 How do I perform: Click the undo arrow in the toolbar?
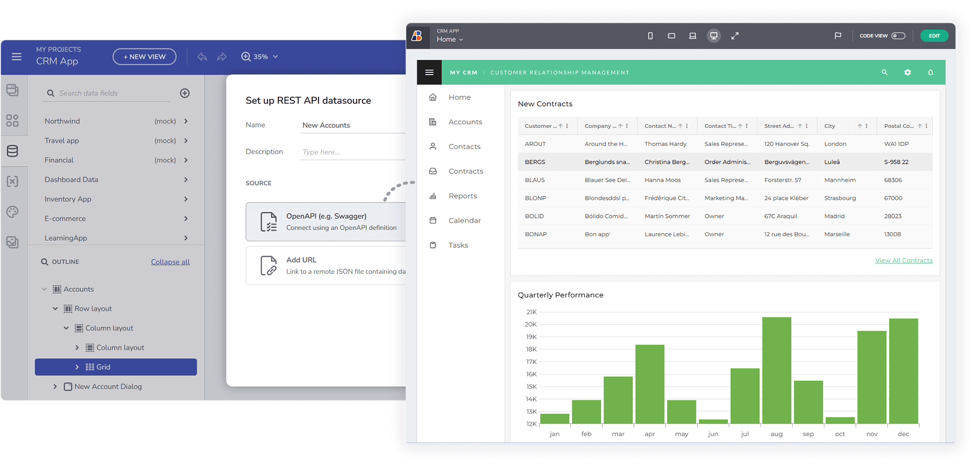pyautogui.click(x=202, y=57)
